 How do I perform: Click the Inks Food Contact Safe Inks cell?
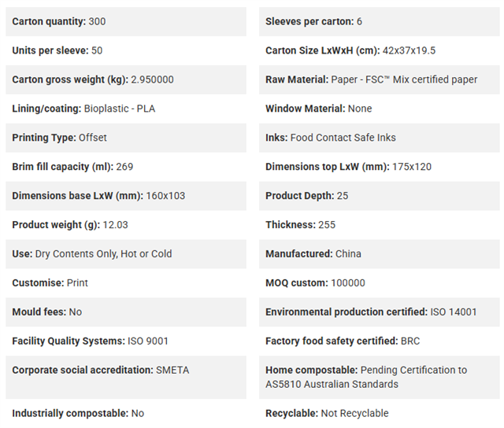point(380,138)
